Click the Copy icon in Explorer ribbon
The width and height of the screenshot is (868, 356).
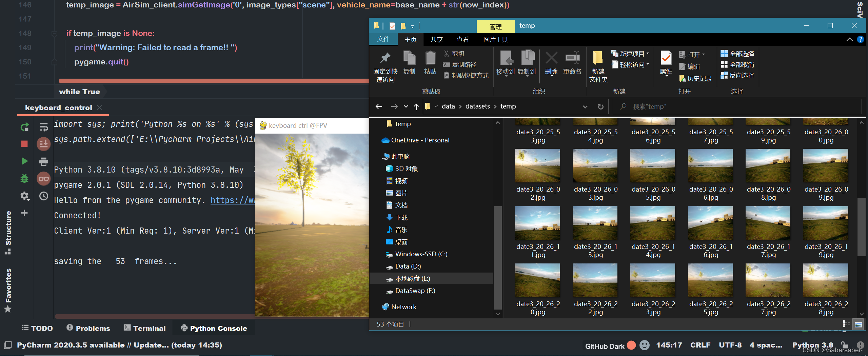click(x=409, y=63)
